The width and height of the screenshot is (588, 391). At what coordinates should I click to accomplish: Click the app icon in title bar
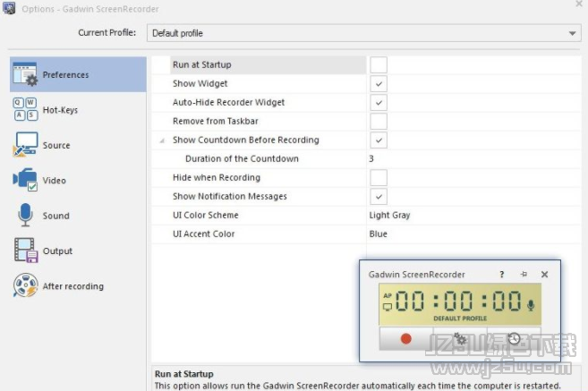(x=9, y=8)
